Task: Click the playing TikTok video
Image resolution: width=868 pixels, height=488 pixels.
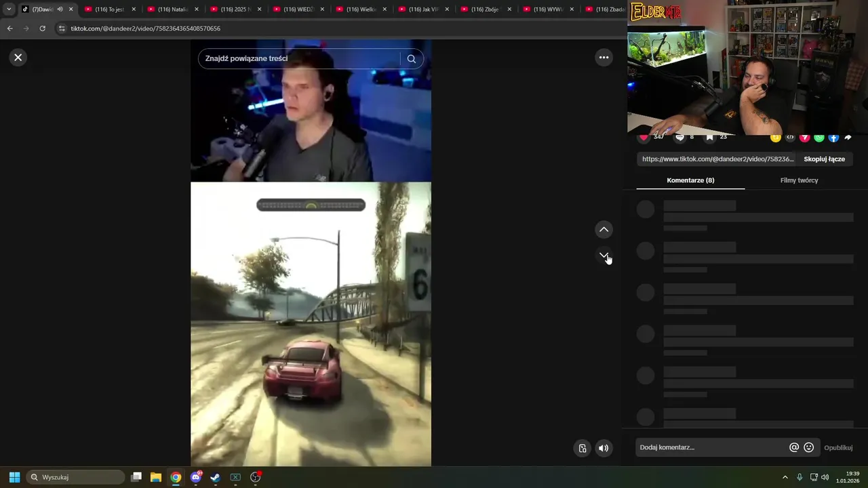Action: [311, 253]
